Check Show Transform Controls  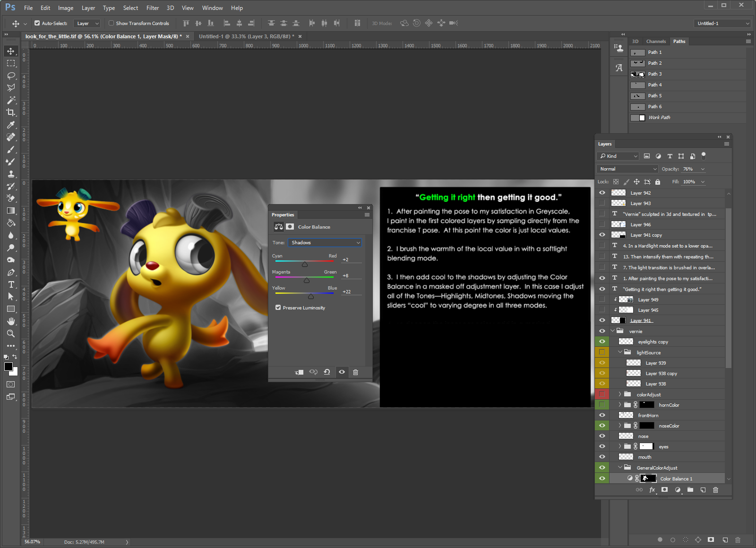[x=112, y=23]
